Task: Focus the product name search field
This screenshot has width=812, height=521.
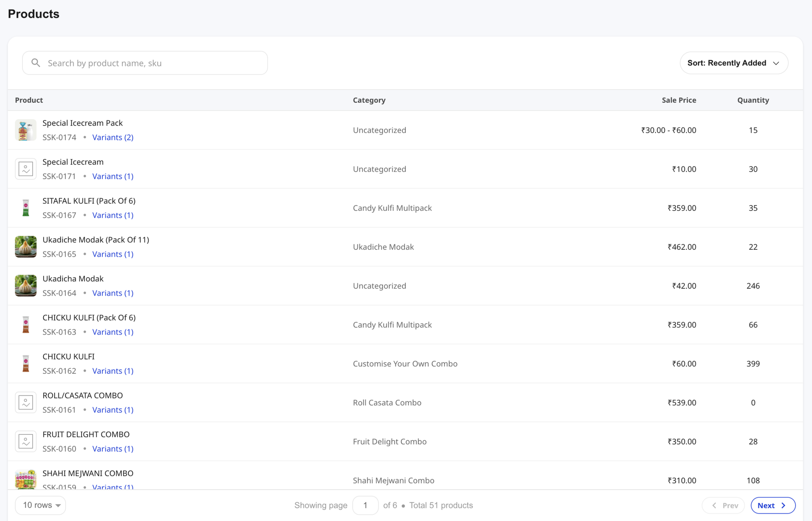Action: point(145,63)
